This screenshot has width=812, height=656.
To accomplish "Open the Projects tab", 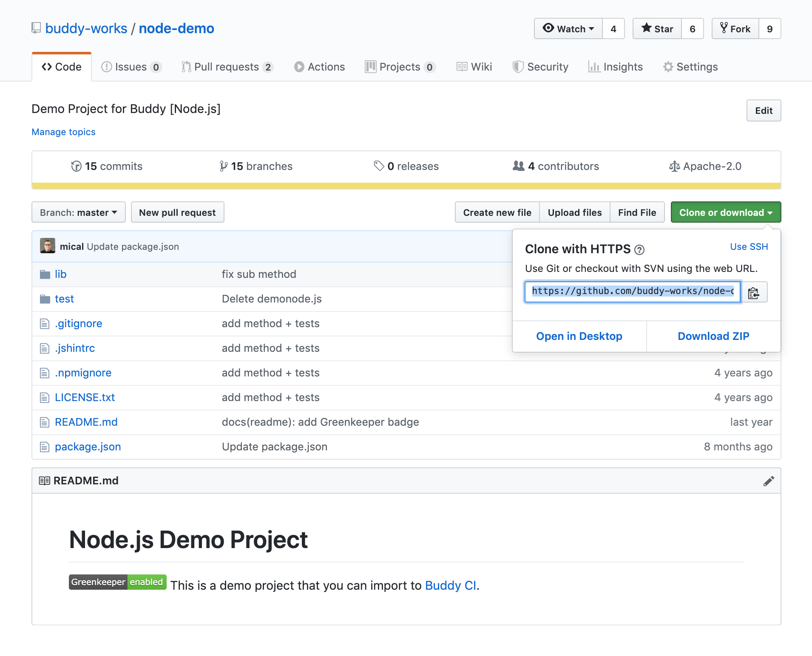I will [400, 67].
